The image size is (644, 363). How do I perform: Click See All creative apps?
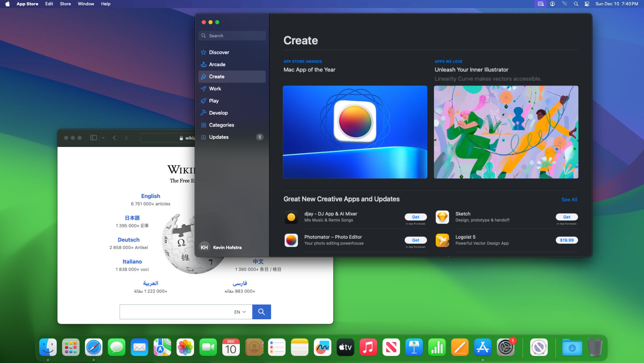pos(569,199)
